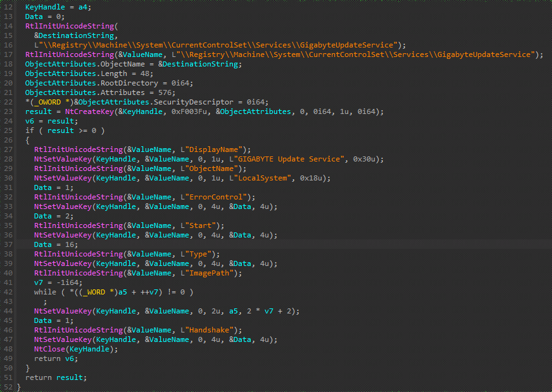The width and height of the screenshot is (552, 392).
Task: Click the a5 argument on line 44
Action: pos(234,312)
